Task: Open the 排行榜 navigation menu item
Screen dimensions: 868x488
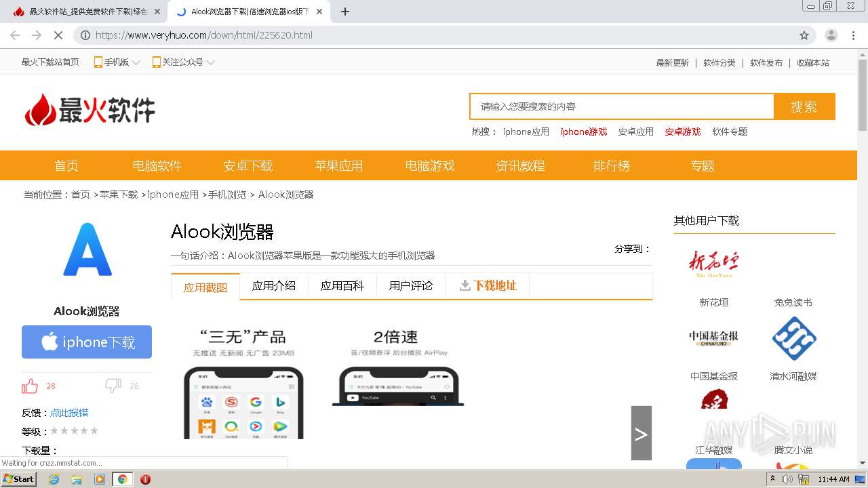Action: [612, 165]
